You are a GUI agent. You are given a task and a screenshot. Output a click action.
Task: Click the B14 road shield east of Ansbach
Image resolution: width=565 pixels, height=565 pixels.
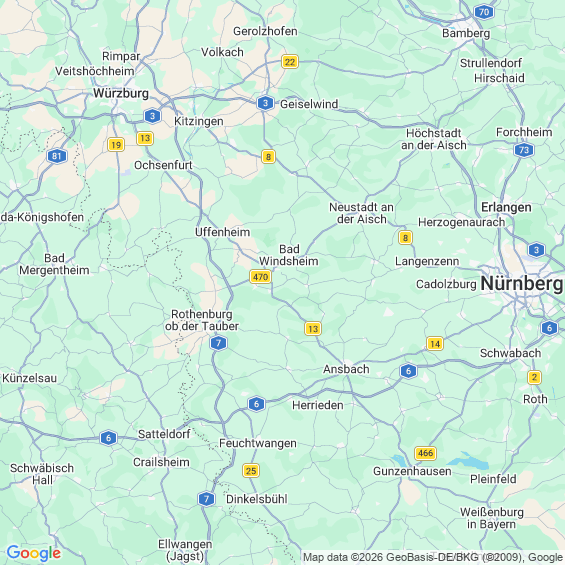(435, 344)
